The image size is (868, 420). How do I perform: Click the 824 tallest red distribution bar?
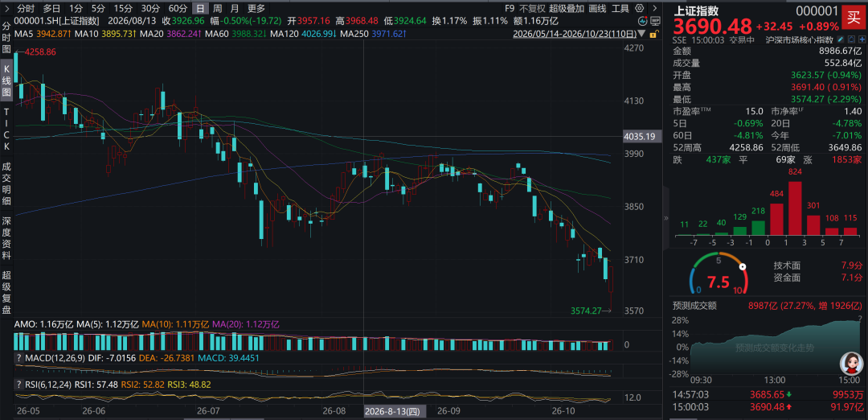tap(795, 208)
